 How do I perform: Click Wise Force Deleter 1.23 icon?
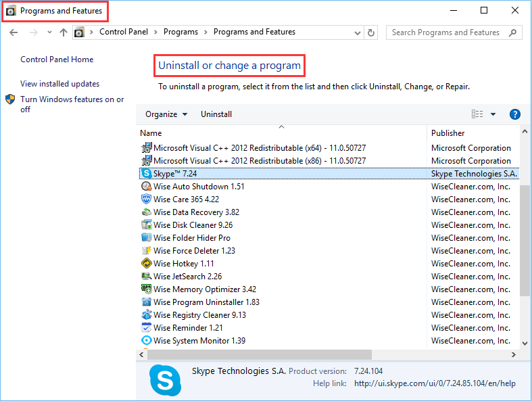(x=146, y=251)
